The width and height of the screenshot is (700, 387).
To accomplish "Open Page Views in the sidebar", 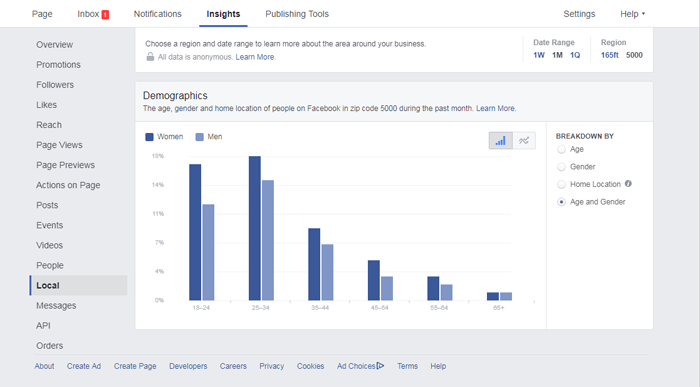I will (59, 145).
